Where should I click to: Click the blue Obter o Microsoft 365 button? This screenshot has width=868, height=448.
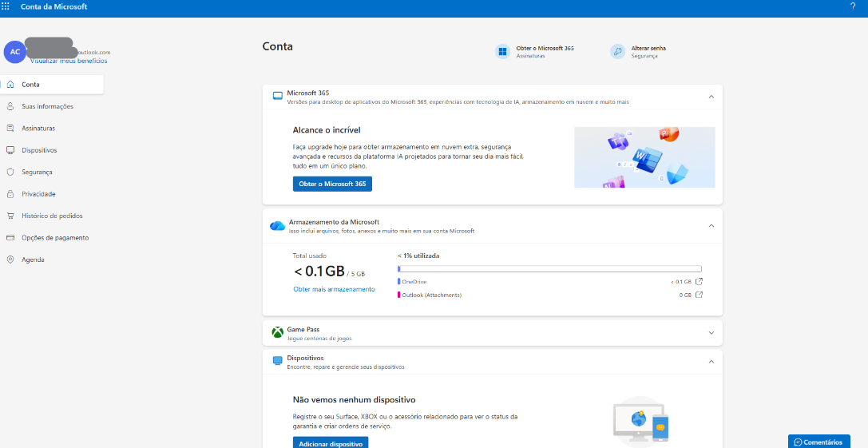(x=332, y=184)
